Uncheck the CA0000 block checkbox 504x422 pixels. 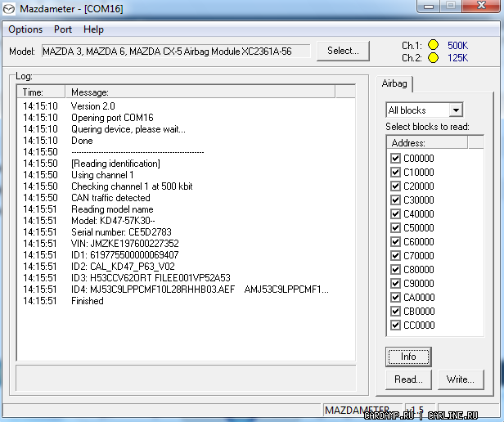[395, 298]
